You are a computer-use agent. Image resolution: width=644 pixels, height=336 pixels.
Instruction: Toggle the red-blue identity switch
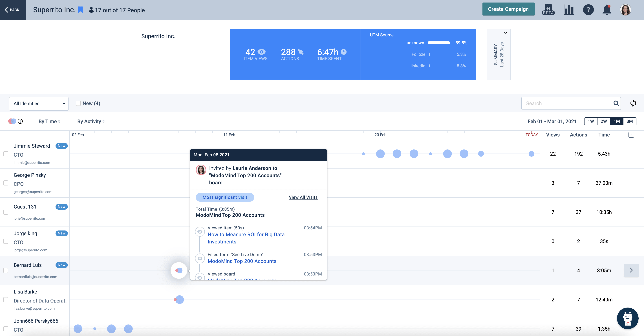click(x=12, y=121)
